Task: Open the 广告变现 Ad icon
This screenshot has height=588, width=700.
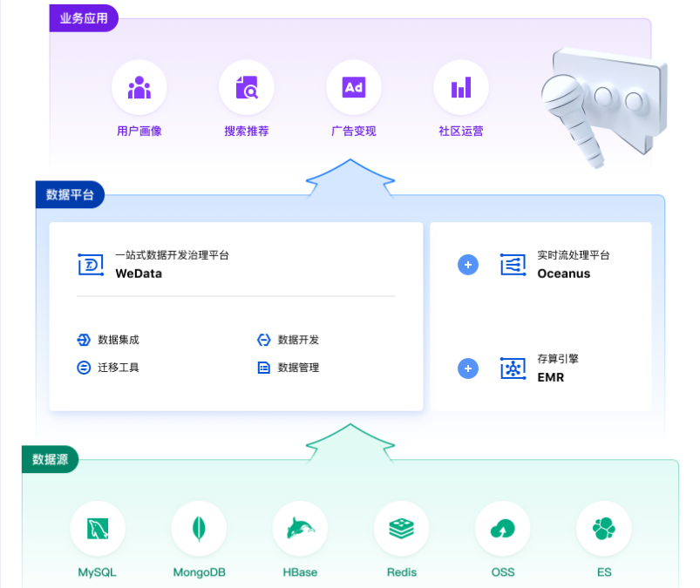Action: tap(354, 87)
